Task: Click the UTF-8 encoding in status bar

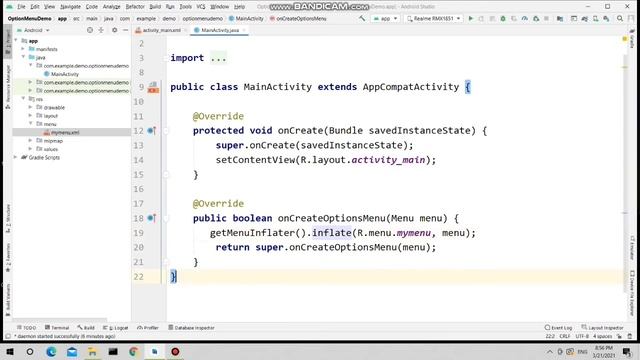Action: pyautogui.click(x=582, y=336)
